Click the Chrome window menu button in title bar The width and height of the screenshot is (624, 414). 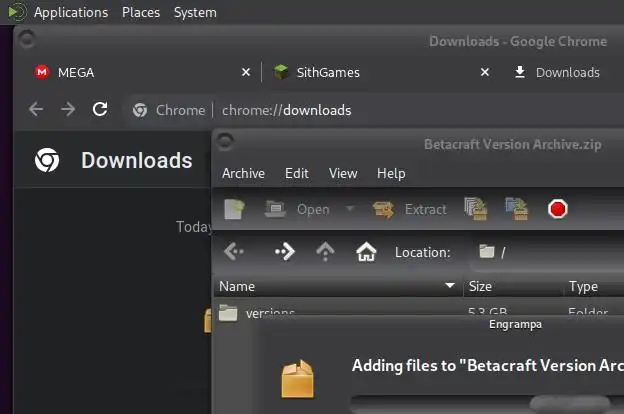(x=27, y=39)
